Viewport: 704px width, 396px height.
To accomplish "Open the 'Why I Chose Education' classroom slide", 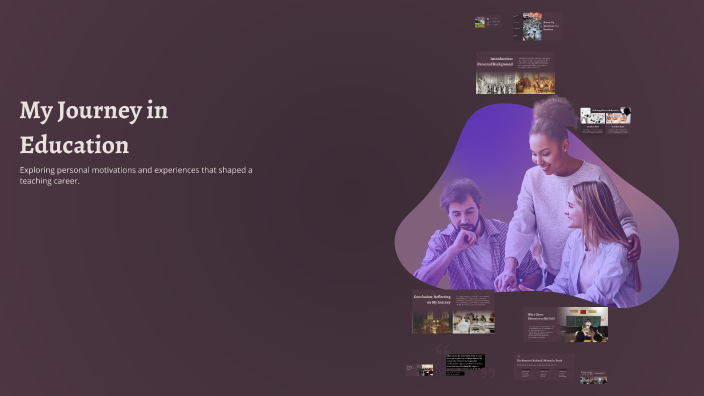I will click(x=566, y=325).
